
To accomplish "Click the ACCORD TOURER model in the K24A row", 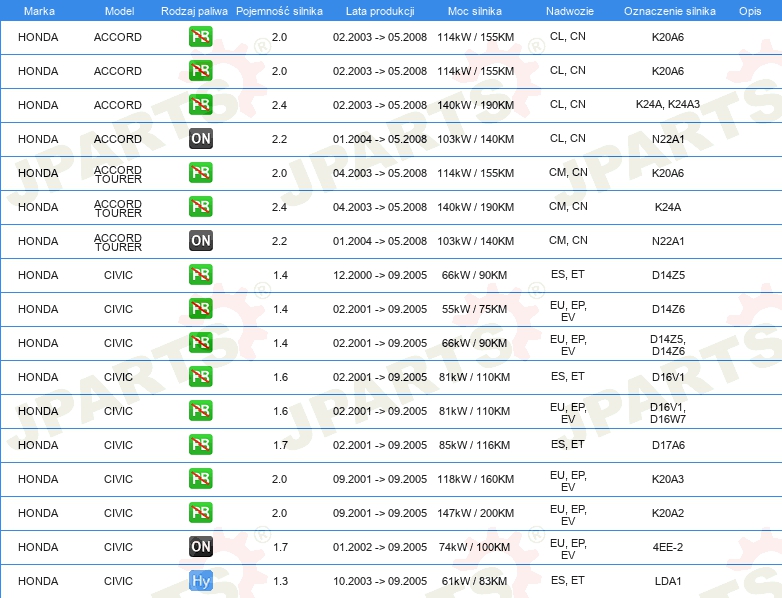I will [118, 208].
